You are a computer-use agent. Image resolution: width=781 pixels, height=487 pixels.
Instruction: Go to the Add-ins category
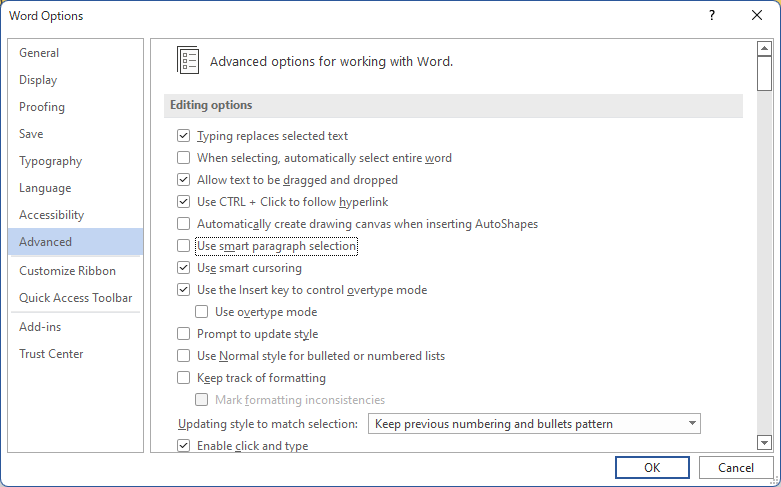pos(75,327)
